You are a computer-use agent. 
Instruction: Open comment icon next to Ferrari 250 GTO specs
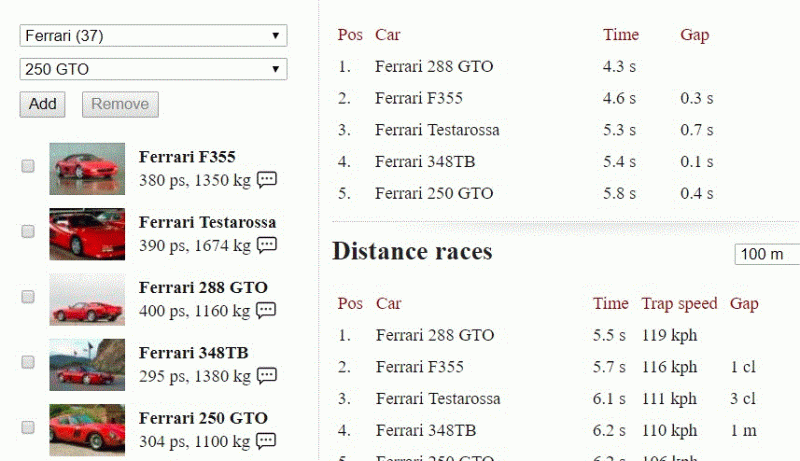266,441
